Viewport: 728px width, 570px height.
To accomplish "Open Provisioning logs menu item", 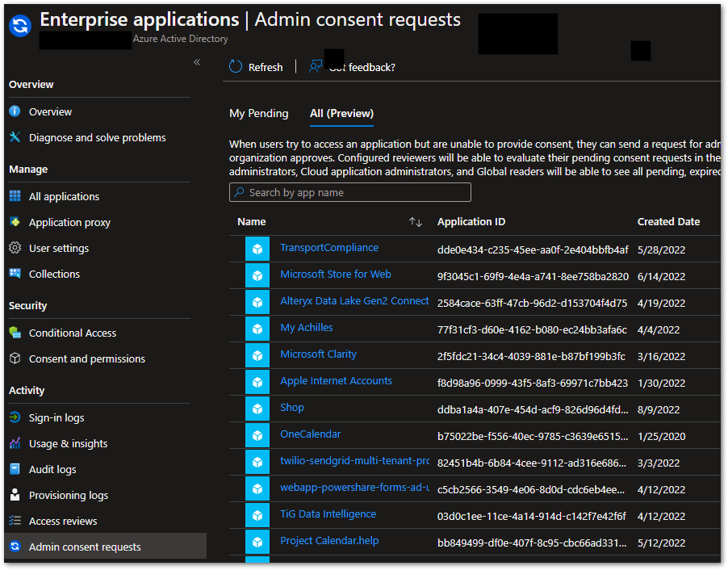I will 69,496.
